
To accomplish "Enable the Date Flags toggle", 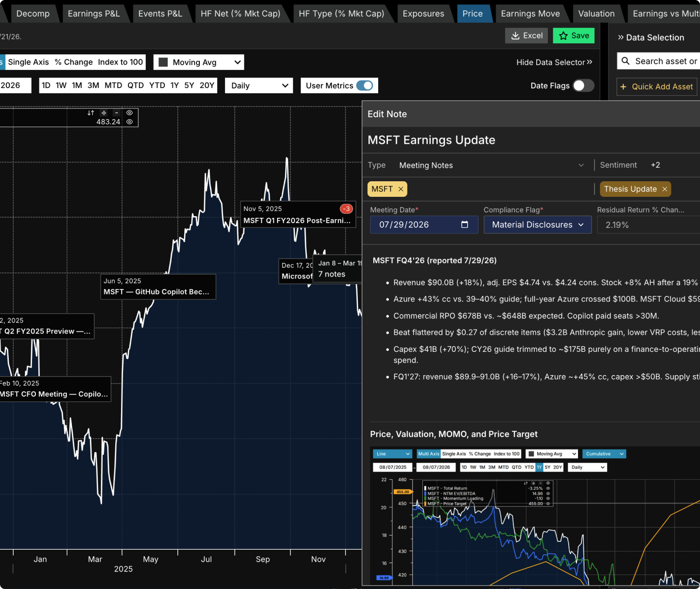I will [x=583, y=86].
